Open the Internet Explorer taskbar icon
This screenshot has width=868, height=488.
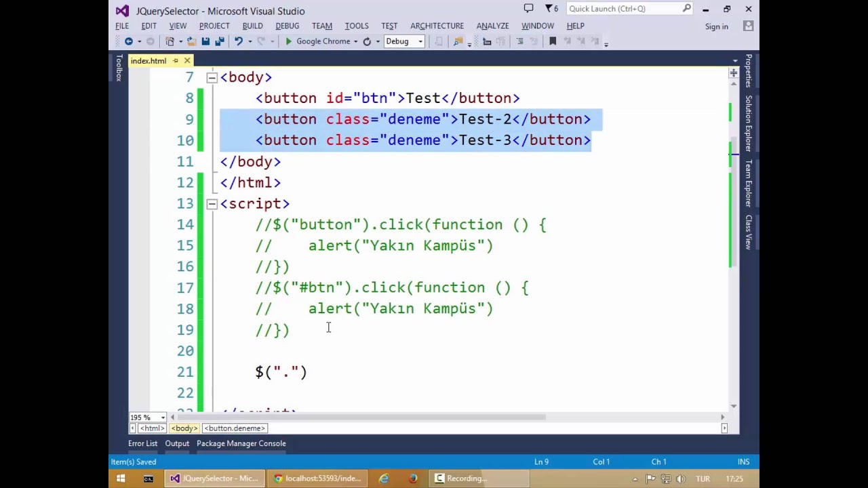[384, 479]
